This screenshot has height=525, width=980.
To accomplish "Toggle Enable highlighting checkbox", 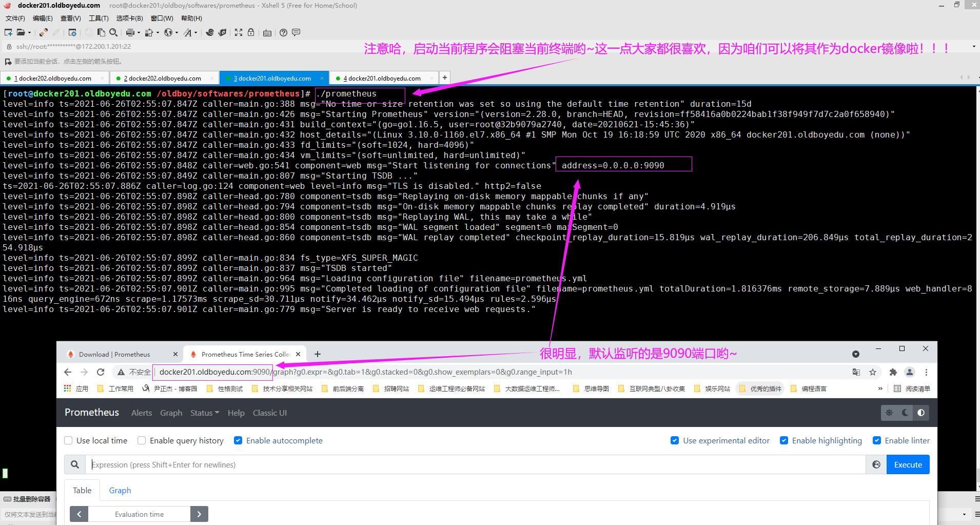I will [x=784, y=440].
